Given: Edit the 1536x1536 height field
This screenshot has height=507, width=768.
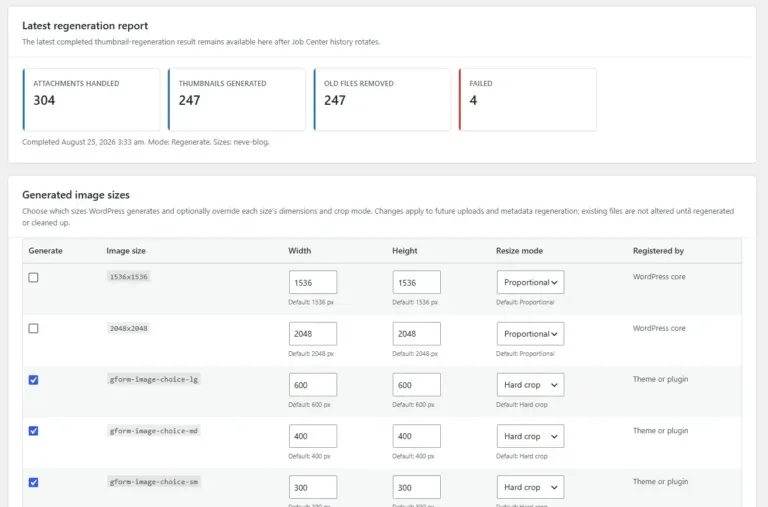Looking at the screenshot, I should (416, 282).
